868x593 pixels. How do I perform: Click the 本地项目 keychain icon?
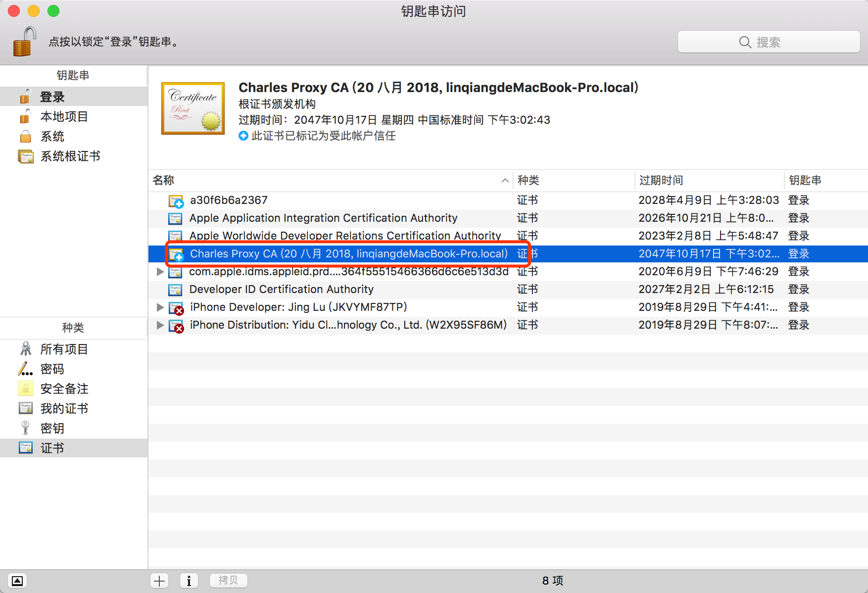26,116
